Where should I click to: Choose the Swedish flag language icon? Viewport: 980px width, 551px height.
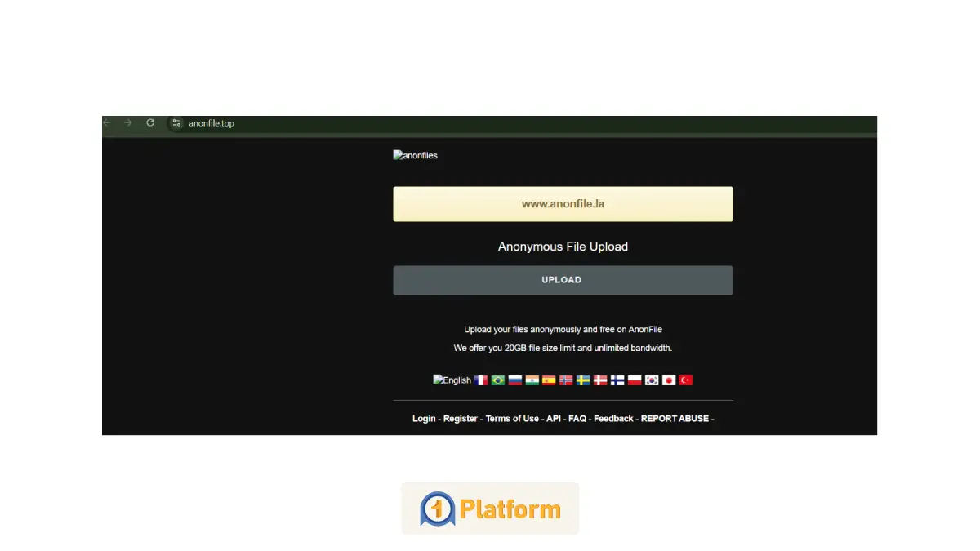pos(582,380)
